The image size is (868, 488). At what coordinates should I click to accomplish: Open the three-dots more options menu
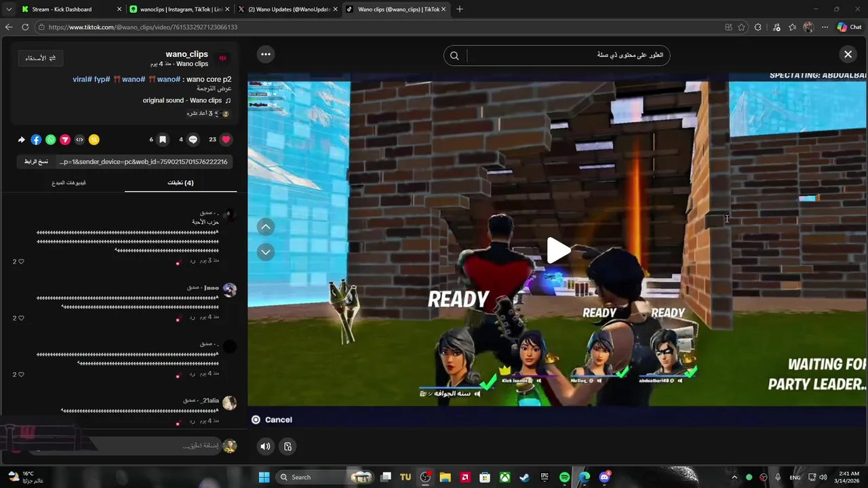click(266, 54)
